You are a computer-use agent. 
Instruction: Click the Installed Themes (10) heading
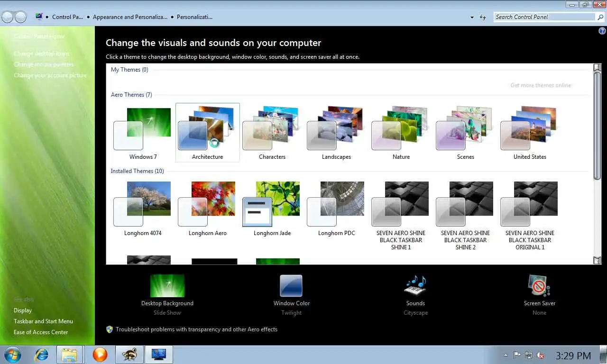click(x=137, y=171)
